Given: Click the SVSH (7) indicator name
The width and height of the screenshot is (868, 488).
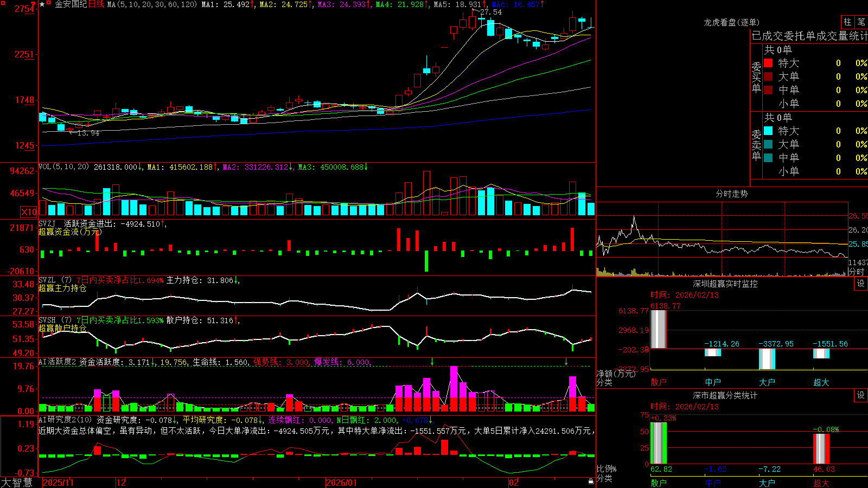Looking at the screenshot, I should pyautogui.click(x=55, y=320).
